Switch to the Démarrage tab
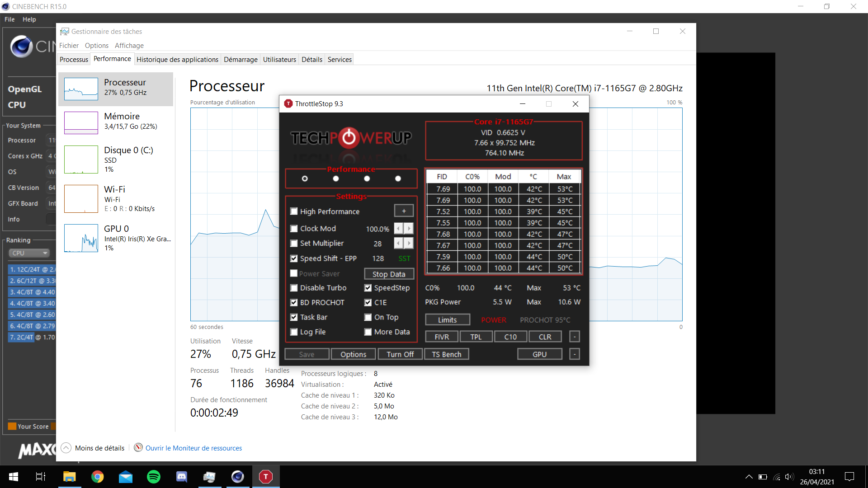This screenshot has width=868, height=488. 241,59
